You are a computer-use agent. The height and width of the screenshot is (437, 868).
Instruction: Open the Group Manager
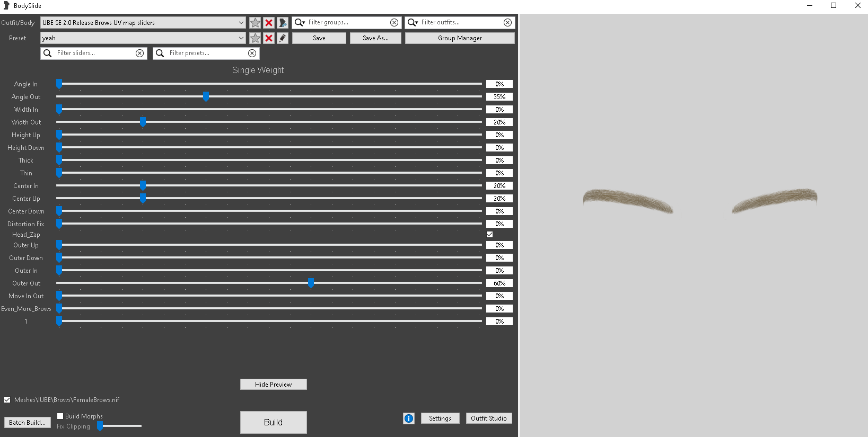tap(460, 38)
